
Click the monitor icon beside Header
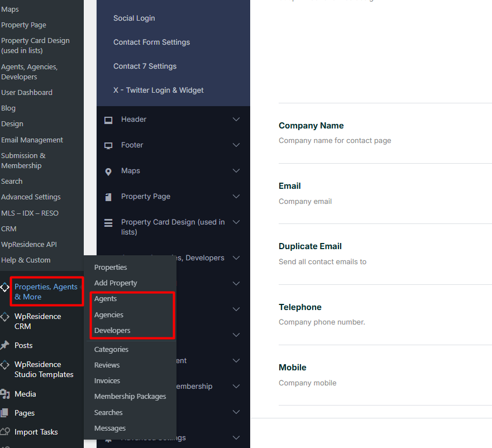point(108,120)
